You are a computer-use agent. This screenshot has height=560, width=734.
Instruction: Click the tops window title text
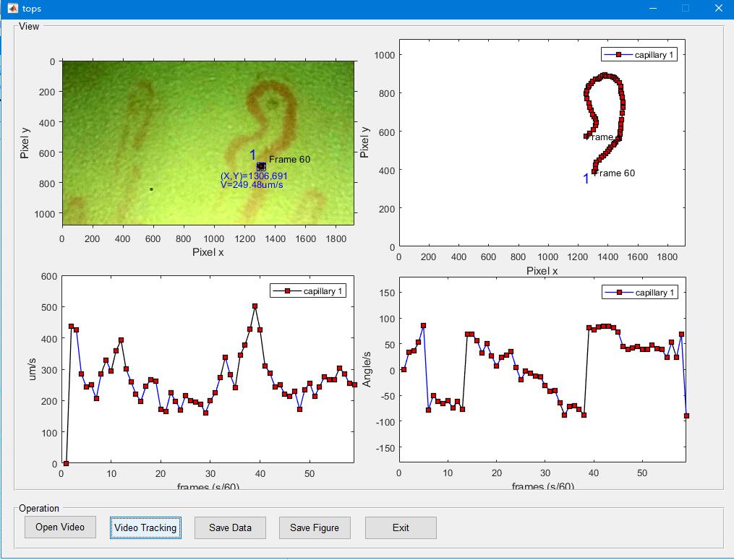click(x=31, y=9)
